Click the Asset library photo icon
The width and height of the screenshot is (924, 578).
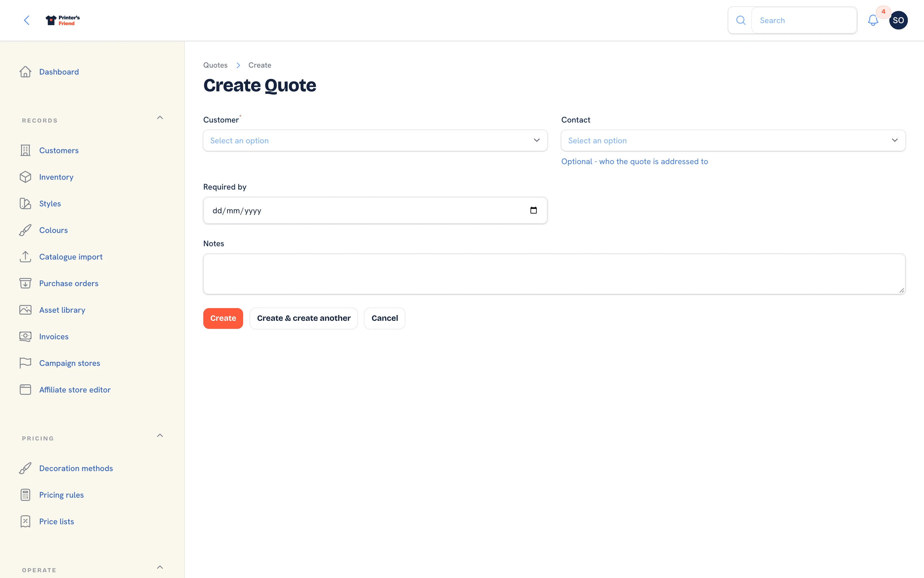(26, 310)
